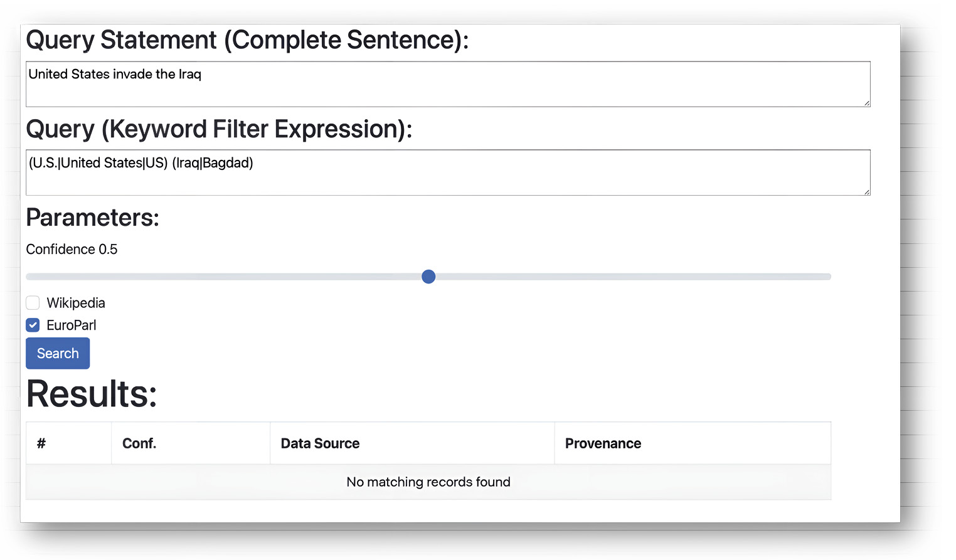Click the Query Statement text box

[x=448, y=84]
